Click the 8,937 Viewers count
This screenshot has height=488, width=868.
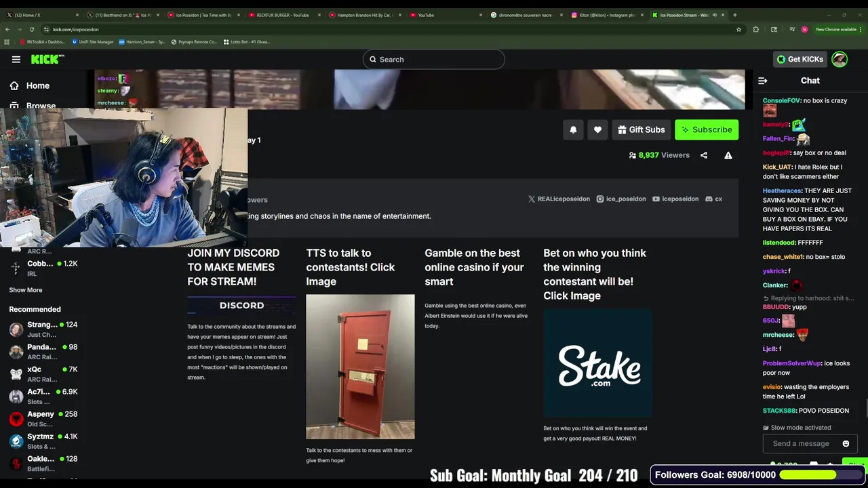(x=659, y=155)
